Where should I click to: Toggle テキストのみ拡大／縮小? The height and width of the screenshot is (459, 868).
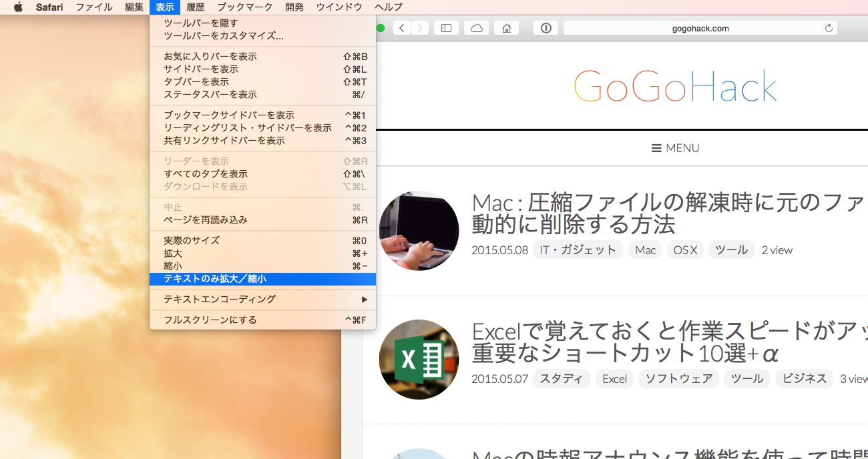[263, 279]
